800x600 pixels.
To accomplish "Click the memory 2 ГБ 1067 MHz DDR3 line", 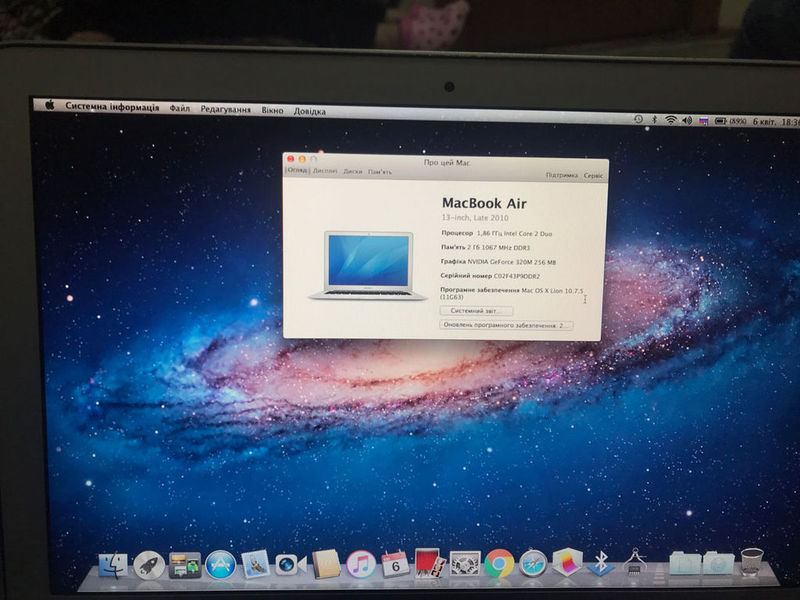I will click(485, 247).
